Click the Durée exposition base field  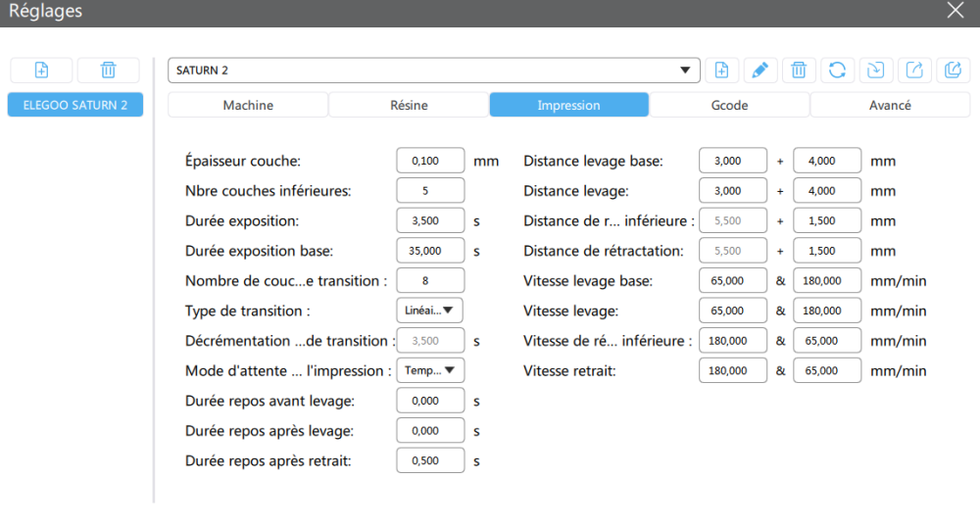click(430, 251)
